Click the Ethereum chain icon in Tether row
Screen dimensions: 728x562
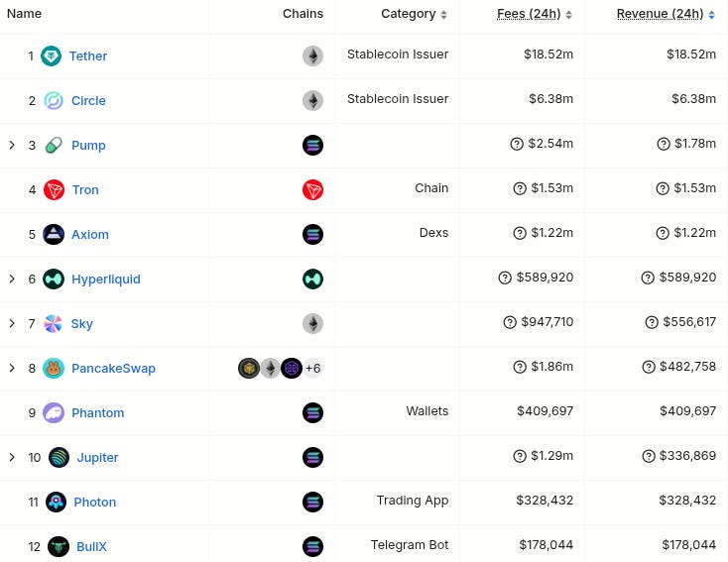point(313,56)
